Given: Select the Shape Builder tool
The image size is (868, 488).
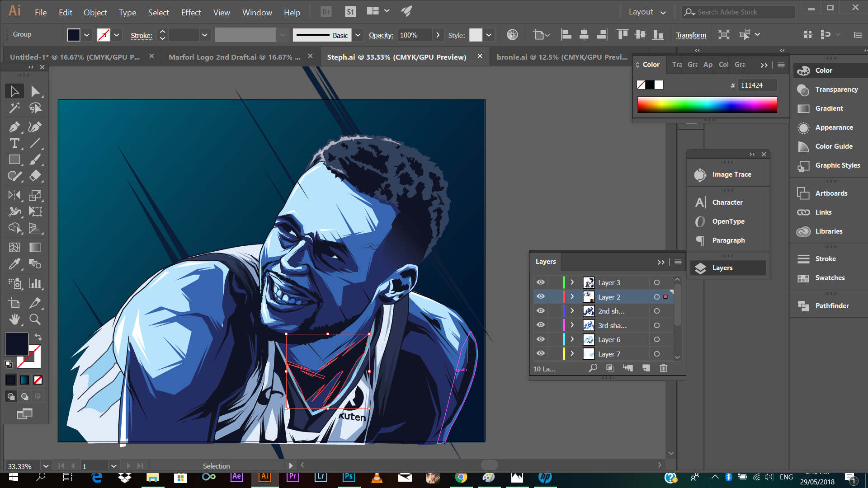Looking at the screenshot, I should pos(14,228).
